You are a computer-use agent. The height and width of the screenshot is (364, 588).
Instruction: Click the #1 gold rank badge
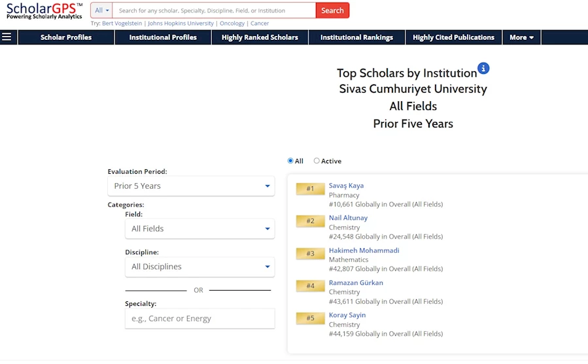coord(310,189)
